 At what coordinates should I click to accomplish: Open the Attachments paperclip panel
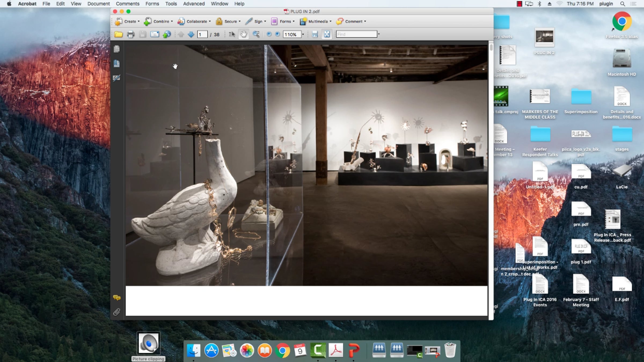117,312
